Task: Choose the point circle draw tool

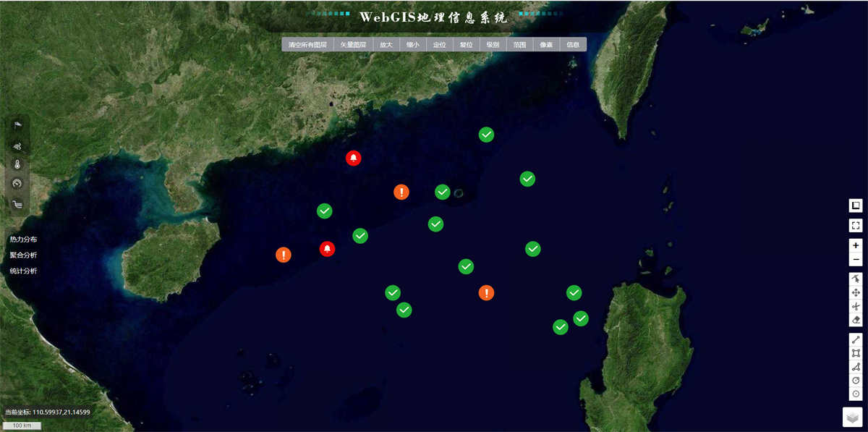Action: [856, 394]
